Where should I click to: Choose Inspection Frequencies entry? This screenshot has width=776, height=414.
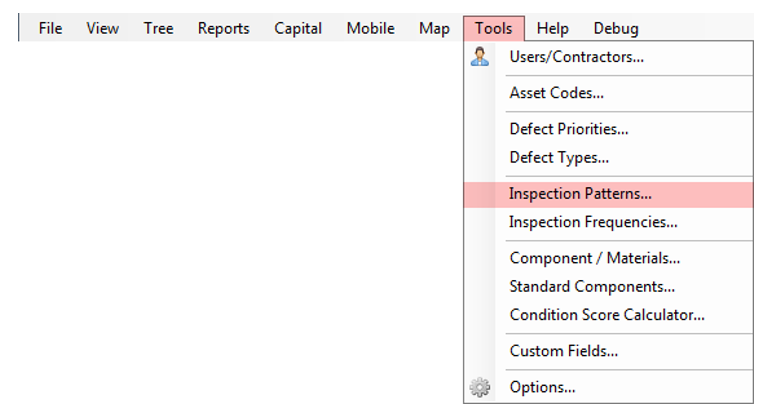pos(593,222)
